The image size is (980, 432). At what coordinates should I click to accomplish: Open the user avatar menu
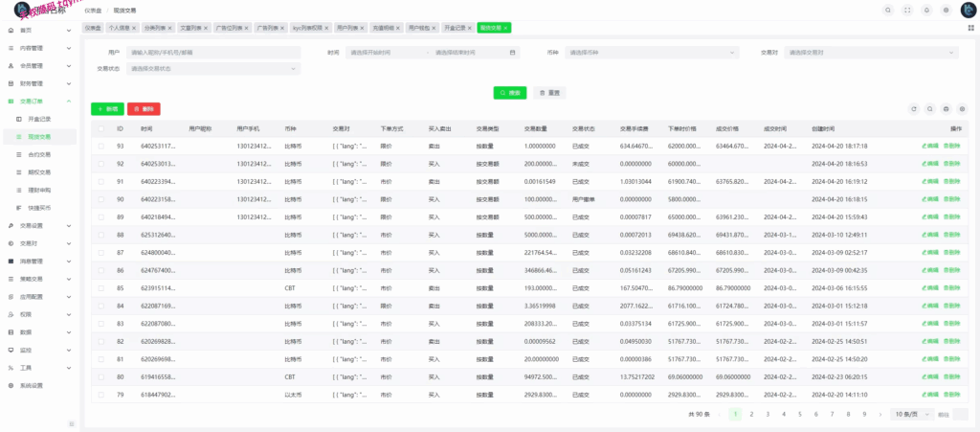pyautogui.click(x=968, y=10)
